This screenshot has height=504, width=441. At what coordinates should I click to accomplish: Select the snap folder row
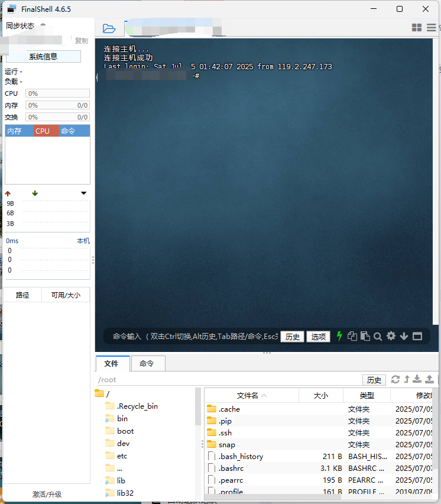click(318, 444)
